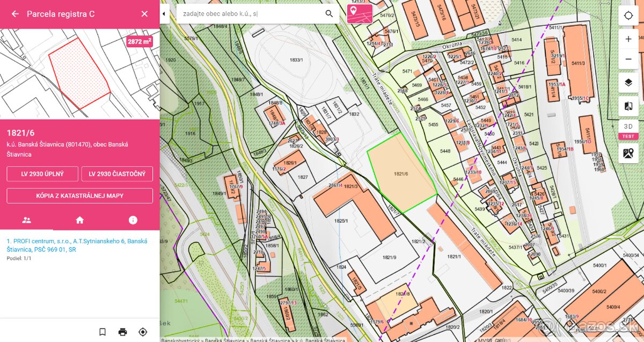The image size is (644, 342).
Task: Click the LV 2930 ČIASTOČNÝ button
Action: coord(117,174)
